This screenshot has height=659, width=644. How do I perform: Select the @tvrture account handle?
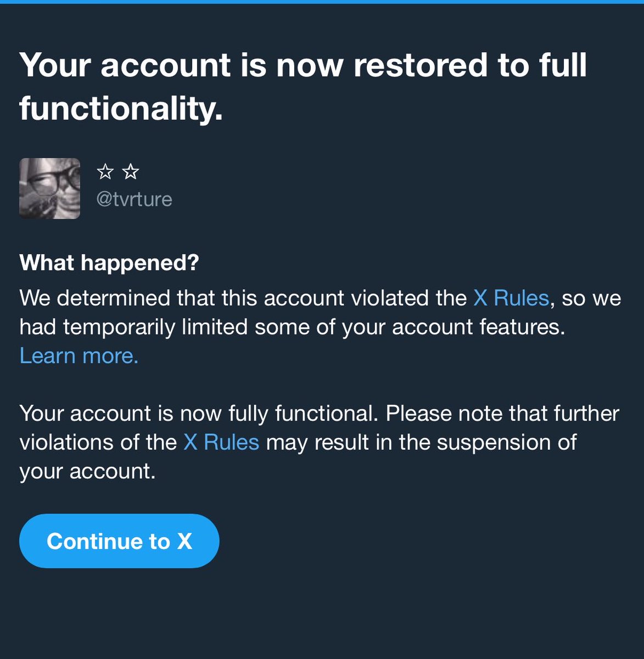click(x=135, y=199)
